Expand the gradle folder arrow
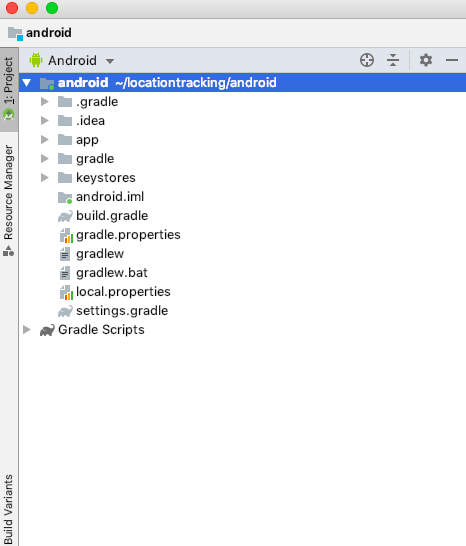 [x=45, y=159]
